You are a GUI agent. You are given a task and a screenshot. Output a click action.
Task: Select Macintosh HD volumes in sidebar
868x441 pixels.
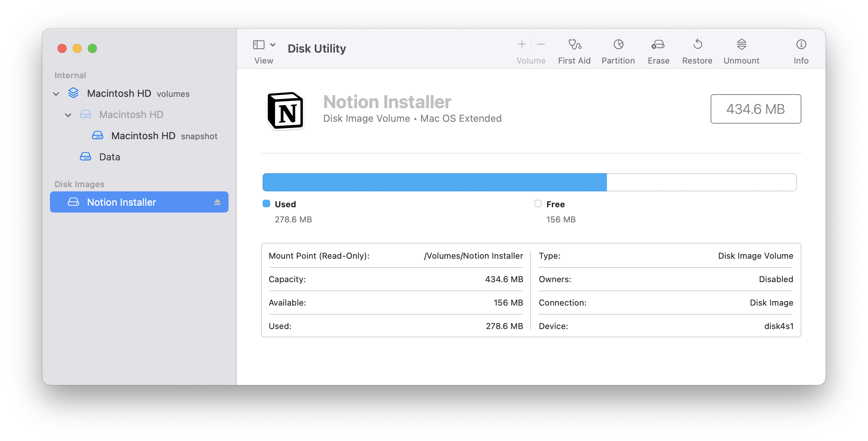[x=139, y=93]
